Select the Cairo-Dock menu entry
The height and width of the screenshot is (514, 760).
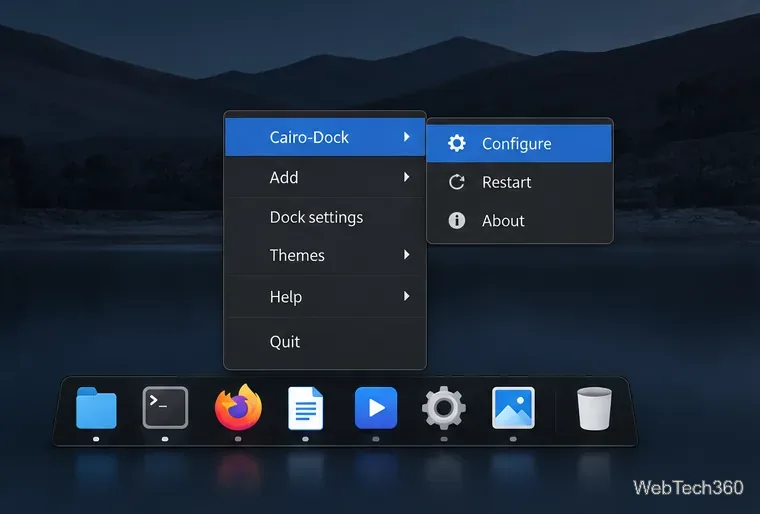[x=325, y=137]
